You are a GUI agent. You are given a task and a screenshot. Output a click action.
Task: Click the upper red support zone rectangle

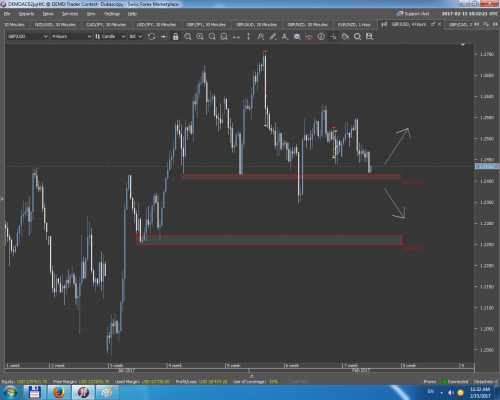click(291, 177)
